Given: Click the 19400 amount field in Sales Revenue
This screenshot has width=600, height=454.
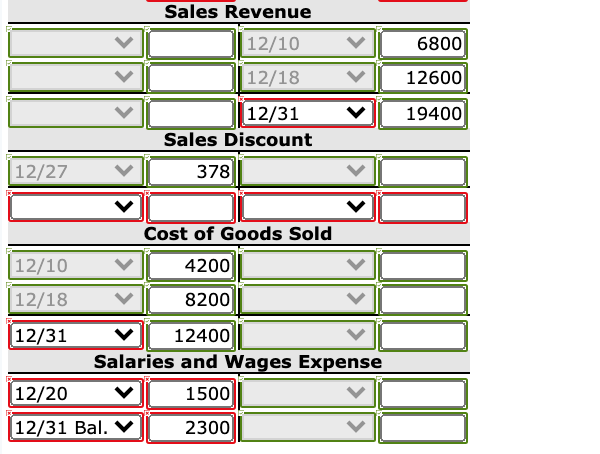Looking at the screenshot, I should click(423, 114).
